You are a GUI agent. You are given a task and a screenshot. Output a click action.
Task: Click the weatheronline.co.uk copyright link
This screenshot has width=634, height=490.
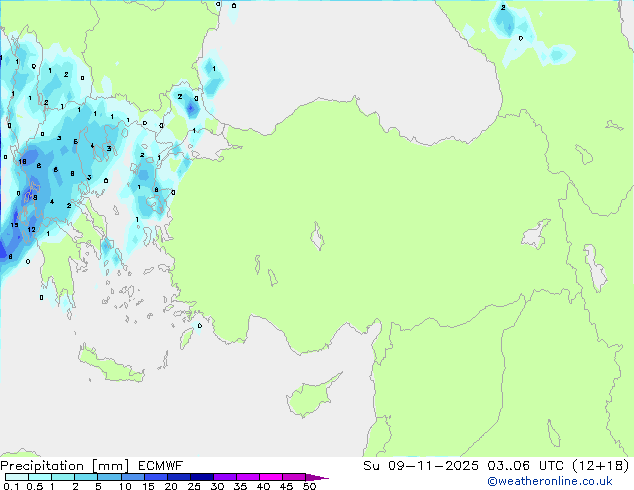[550, 481]
